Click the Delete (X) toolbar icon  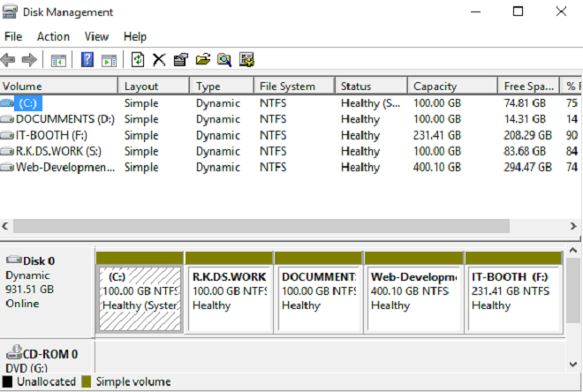[x=159, y=60]
